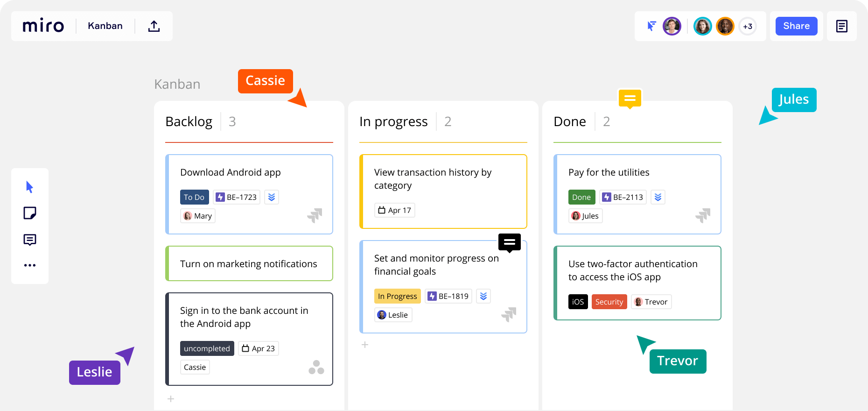
Task: Click the export upload icon
Action: pyautogui.click(x=154, y=26)
